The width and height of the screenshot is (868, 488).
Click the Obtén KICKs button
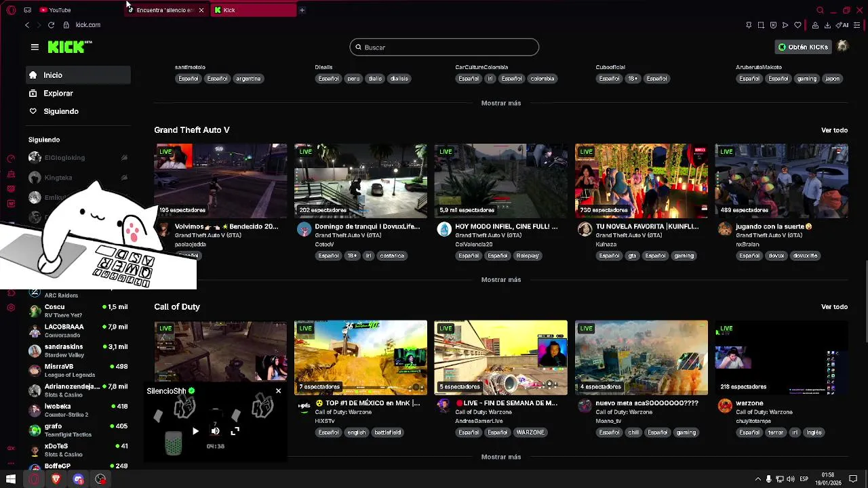pos(803,47)
